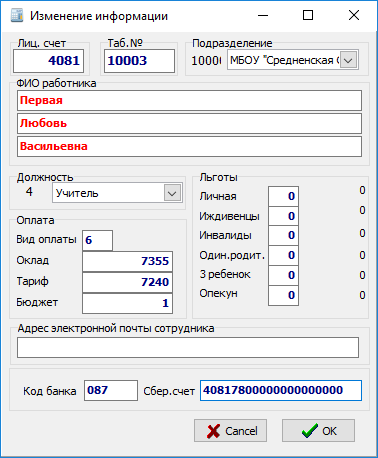Click the Личная benefit field
The image size is (378, 458).
tap(283, 196)
